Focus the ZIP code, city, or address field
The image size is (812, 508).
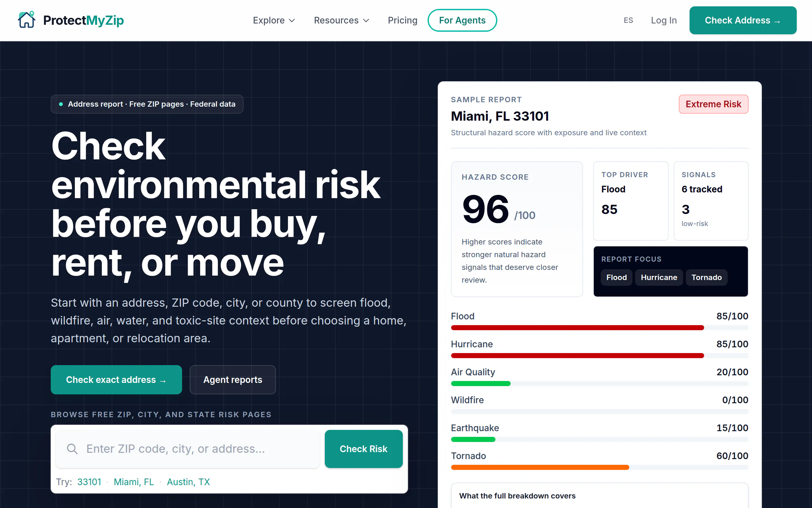pyautogui.click(x=187, y=449)
